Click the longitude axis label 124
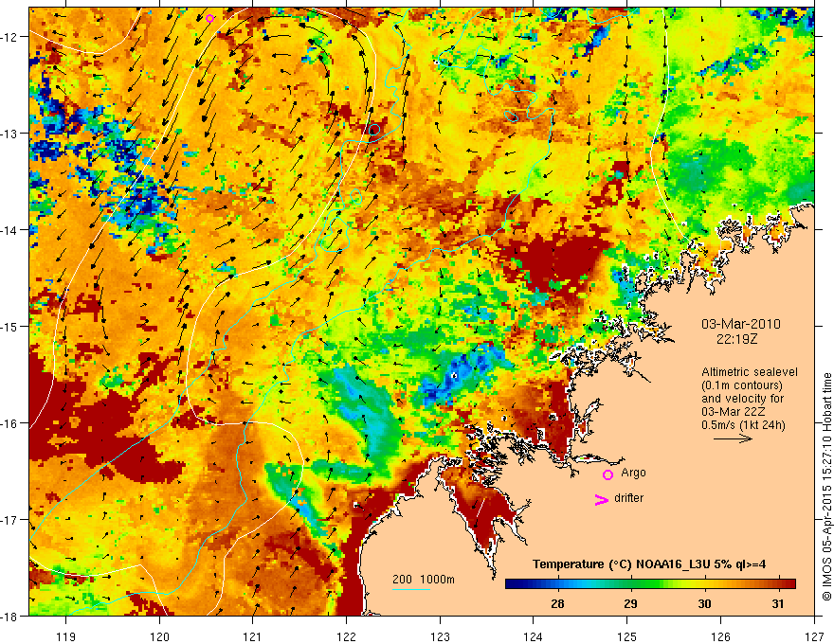Screen dimensions: 834x644 pos(534,636)
